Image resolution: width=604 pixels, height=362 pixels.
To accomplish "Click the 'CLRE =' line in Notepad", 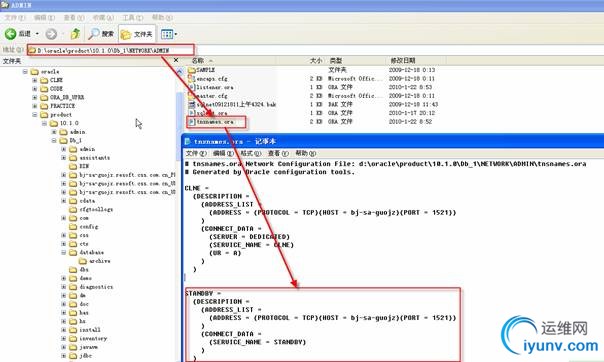I will click(196, 188).
